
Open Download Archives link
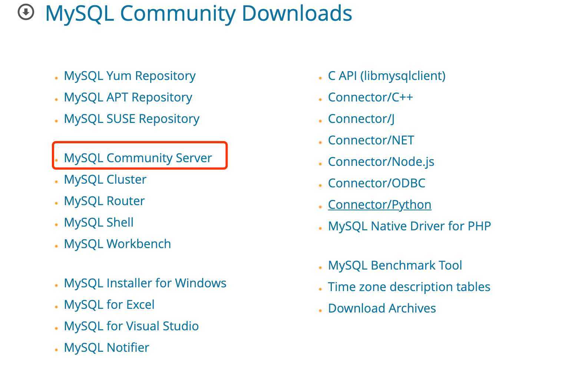click(382, 308)
